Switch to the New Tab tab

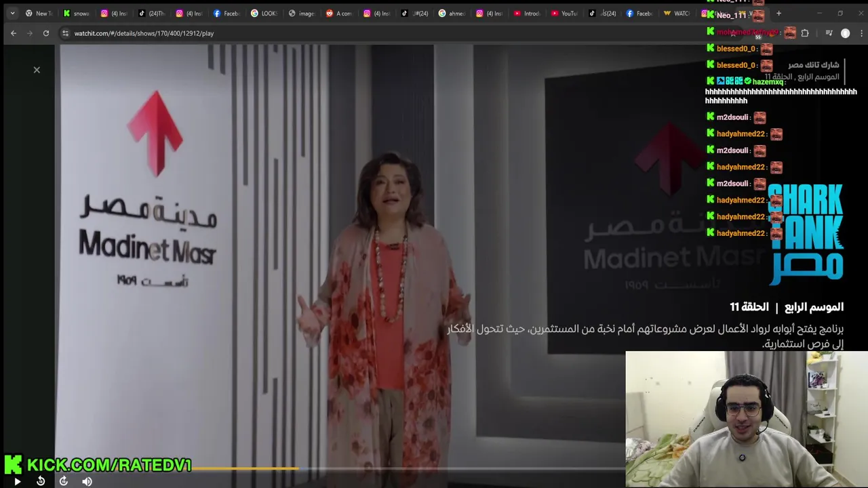click(x=39, y=13)
